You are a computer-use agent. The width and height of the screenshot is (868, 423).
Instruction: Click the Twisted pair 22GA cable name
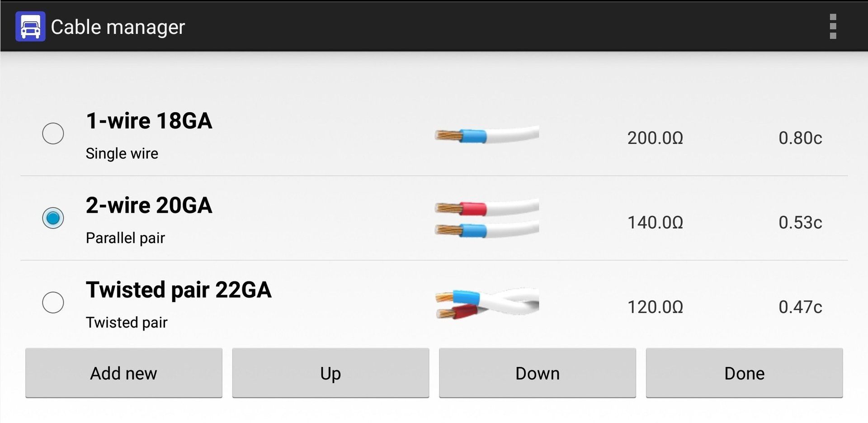(x=179, y=290)
